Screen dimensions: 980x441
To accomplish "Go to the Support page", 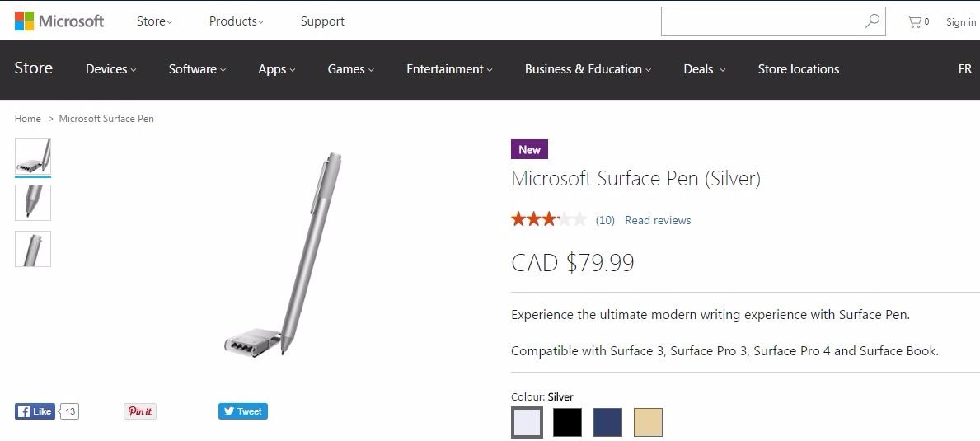I will tap(322, 21).
